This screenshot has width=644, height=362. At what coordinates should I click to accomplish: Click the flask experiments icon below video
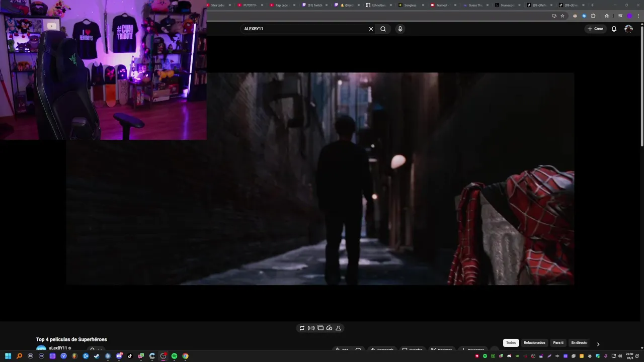point(338,328)
